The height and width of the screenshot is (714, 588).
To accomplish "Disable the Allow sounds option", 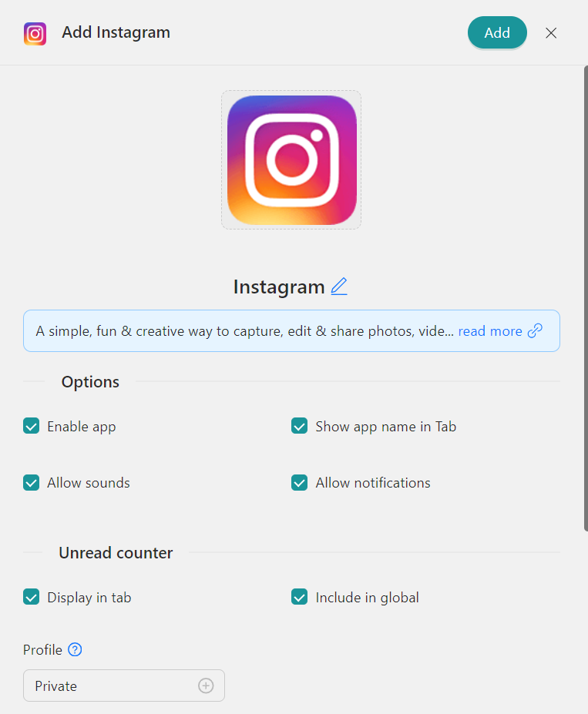I will 32,483.
